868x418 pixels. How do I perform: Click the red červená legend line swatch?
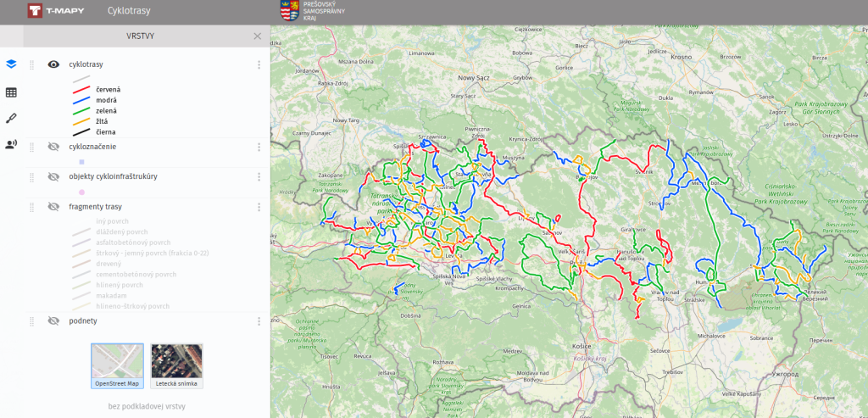click(x=81, y=90)
